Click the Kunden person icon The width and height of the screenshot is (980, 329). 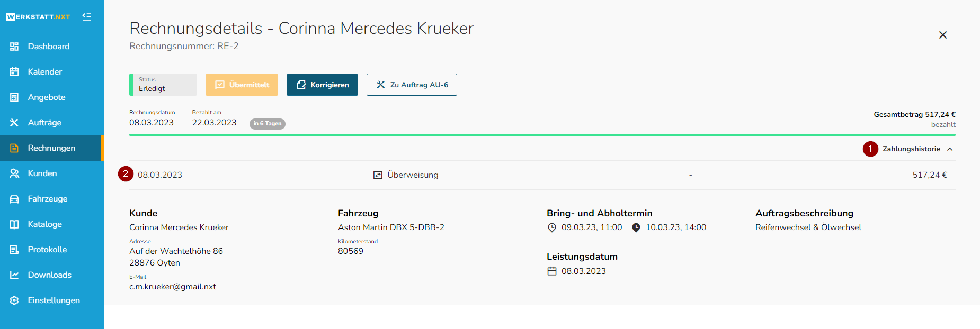(14, 173)
